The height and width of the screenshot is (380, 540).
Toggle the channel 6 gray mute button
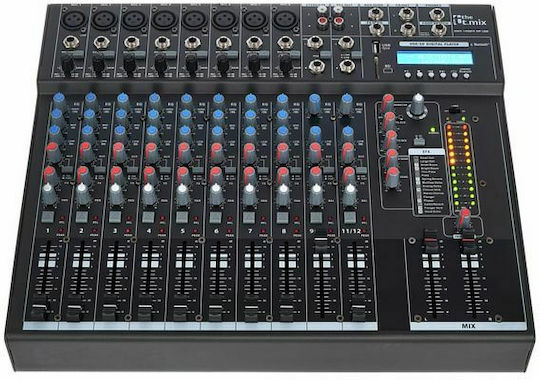click(x=216, y=217)
